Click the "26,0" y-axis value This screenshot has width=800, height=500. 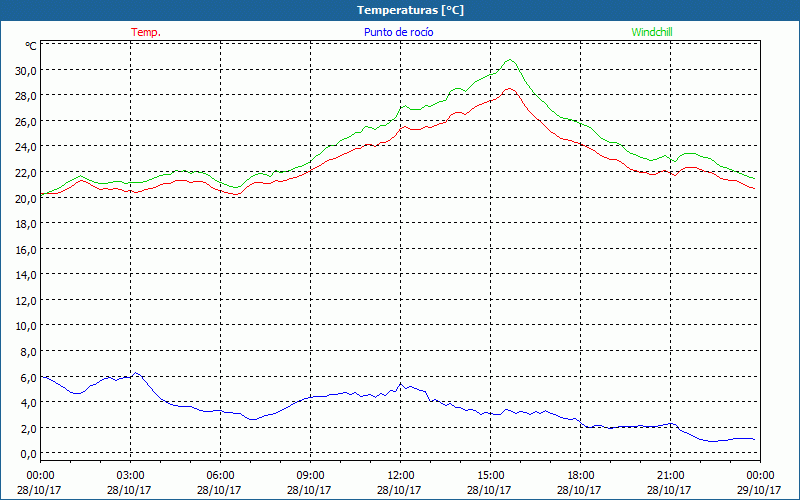click(x=26, y=121)
